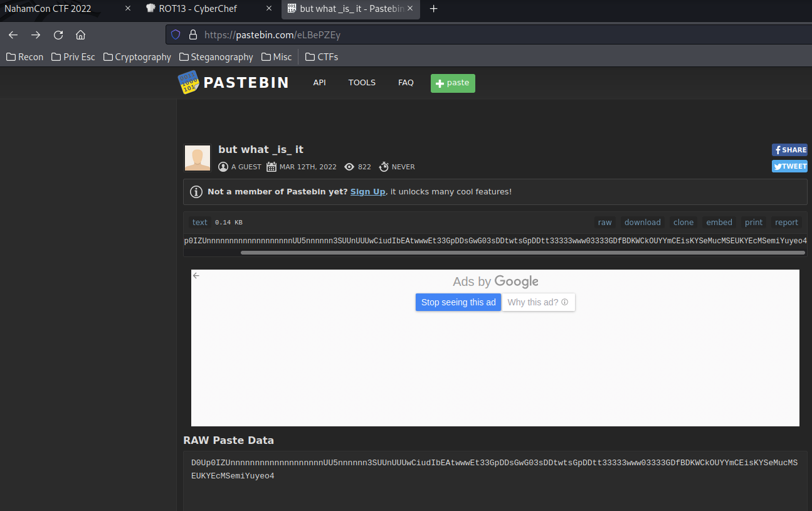Image resolution: width=812 pixels, height=511 pixels.
Task: Click the padlock site security icon
Action: [x=192, y=35]
